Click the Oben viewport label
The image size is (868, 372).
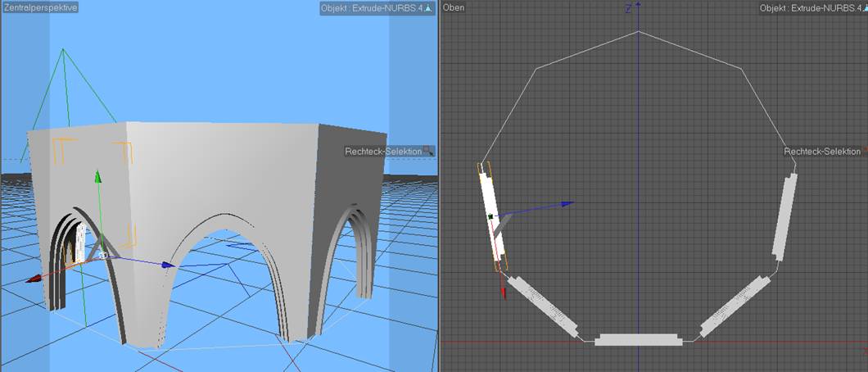point(454,7)
